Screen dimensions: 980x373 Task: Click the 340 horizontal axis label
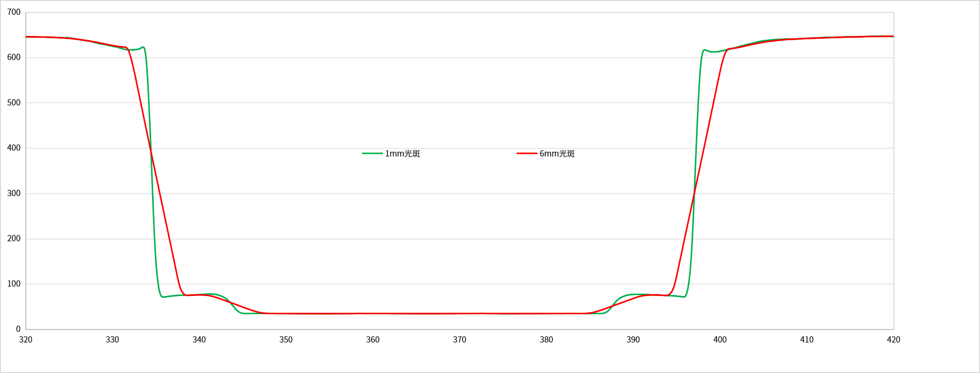pos(199,340)
